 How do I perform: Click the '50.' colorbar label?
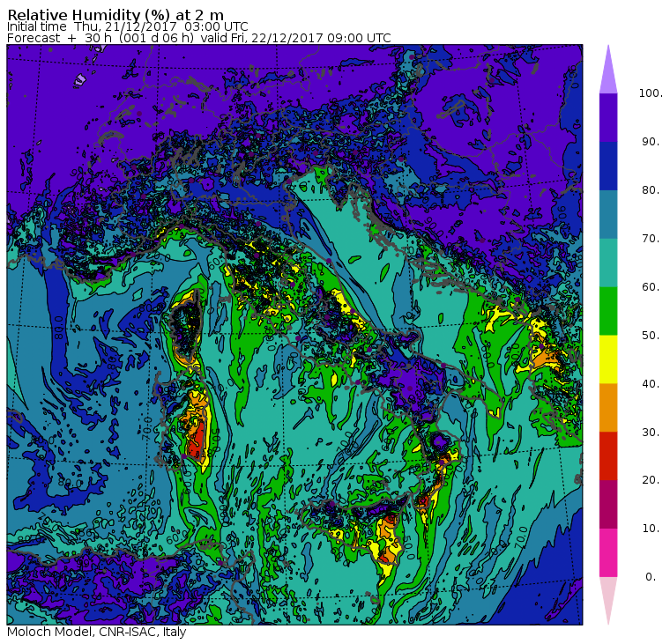tap(651, 336)
